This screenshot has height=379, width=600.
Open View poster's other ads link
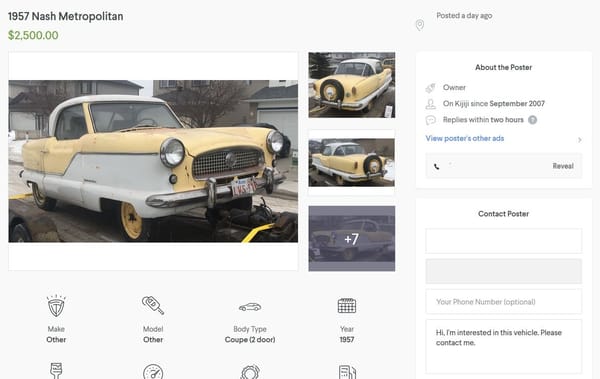[x=465, y=138]
